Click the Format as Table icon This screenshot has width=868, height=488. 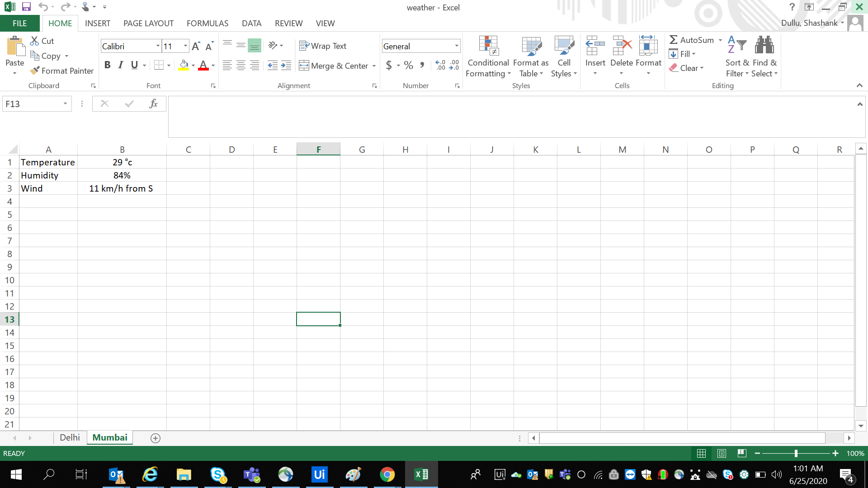pos(531,46)
